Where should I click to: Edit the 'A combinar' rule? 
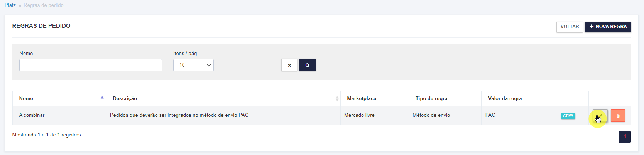click(600, 115)
